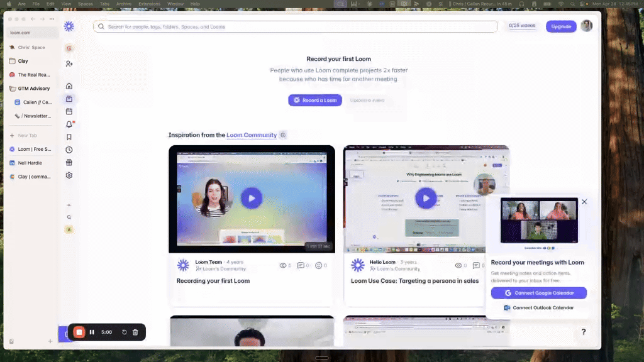Viewport: 644px width, 362px height.
Task: Click the Upgrade button
Action: 561,26
